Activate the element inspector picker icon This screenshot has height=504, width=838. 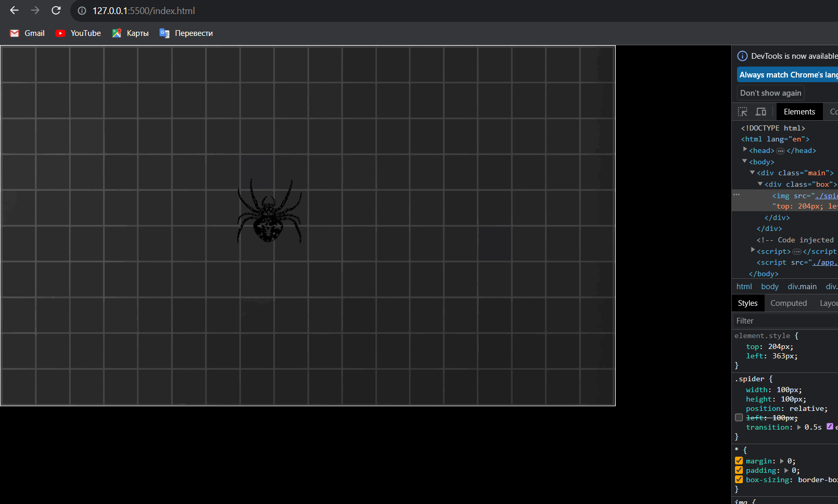pyautogui.click(x=743, y=112)
